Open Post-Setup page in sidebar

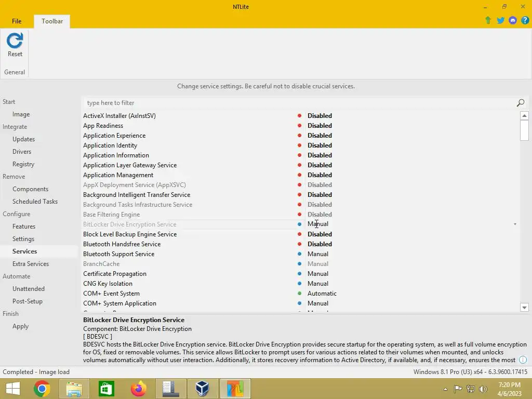tap(28, 301)
